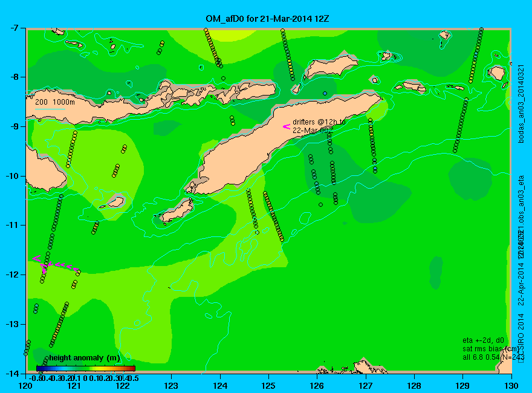
Task: Click the plot title 'OM_afD0 for 21-Mar-2014 12Z'
Action: (x=267, y=18)
